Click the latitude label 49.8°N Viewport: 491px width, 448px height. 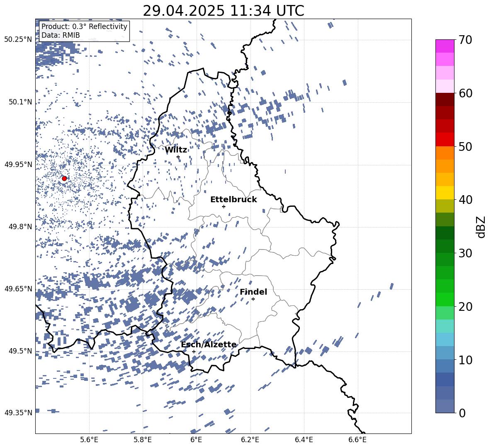[x=20, y=227]
